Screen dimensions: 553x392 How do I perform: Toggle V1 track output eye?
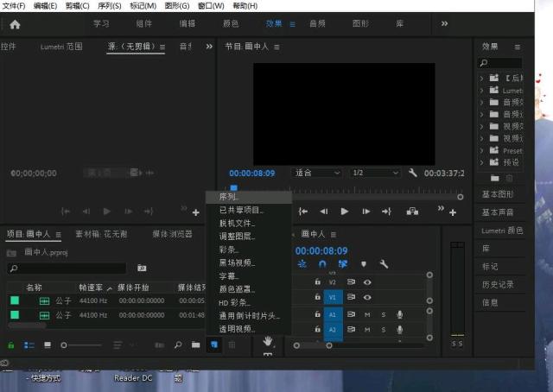[367, 297]
